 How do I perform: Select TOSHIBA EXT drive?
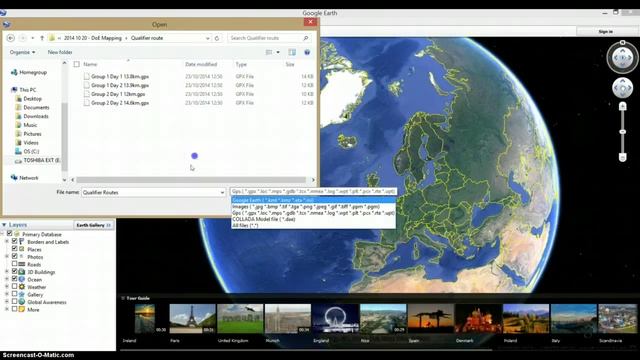pyautogui.click(x=38, y=160)
